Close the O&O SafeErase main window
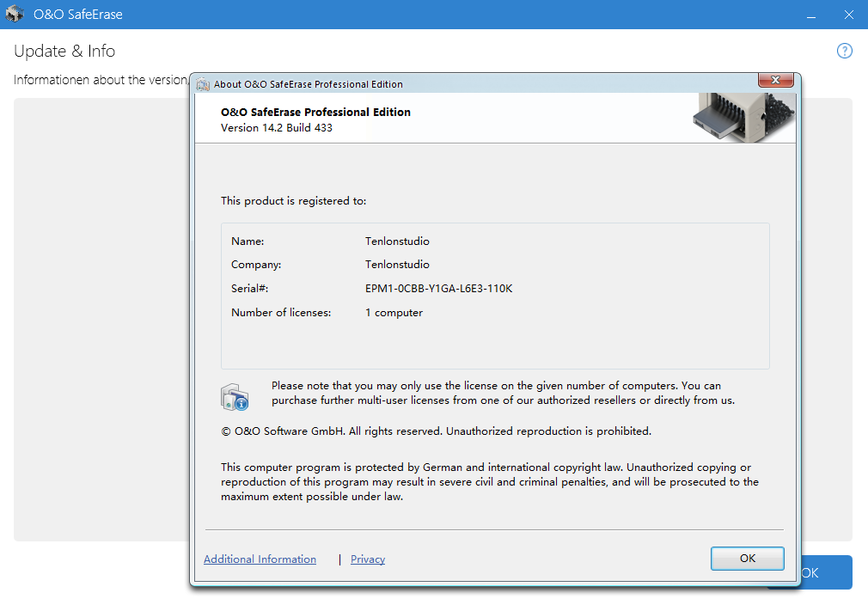868x605 pixels. coord(848,15)
